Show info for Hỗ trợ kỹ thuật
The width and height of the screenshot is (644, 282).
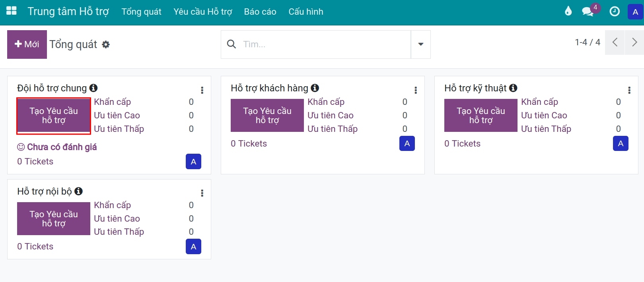(x=514, y=88)
